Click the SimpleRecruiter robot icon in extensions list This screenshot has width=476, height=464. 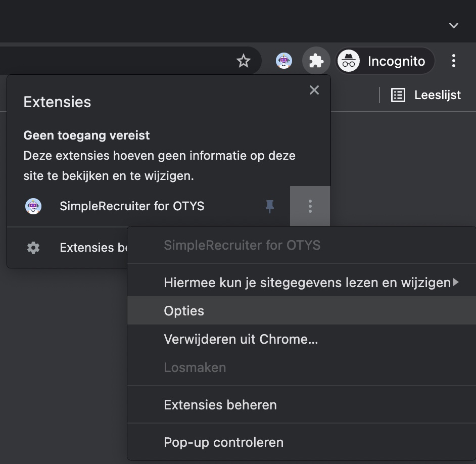(33, 206)
